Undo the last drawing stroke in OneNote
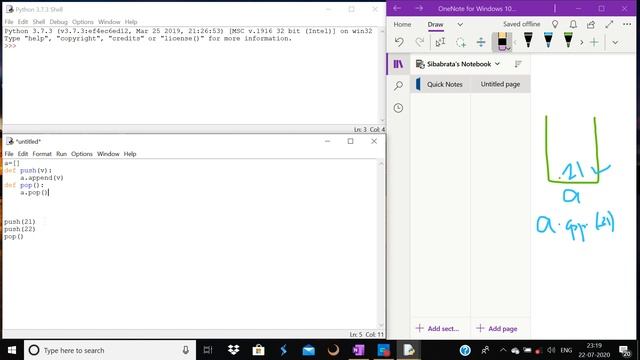 coord(399,42)
